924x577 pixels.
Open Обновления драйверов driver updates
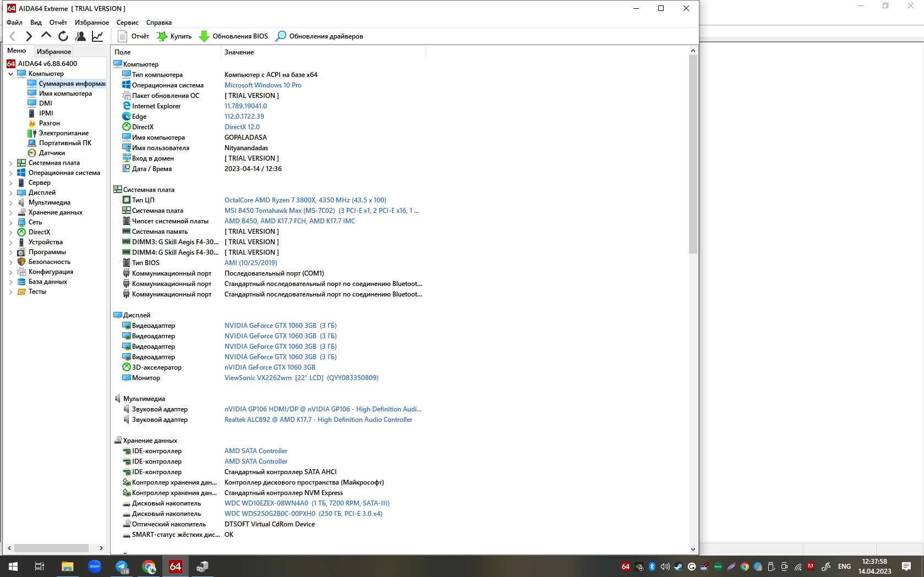click(319, 36)
